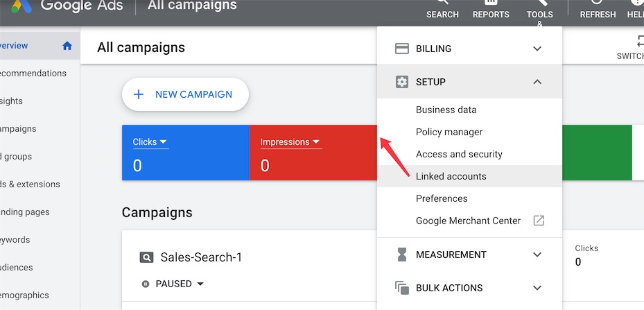Click the Google Ads logo
Viewport: 644px width, 310px height.
(x=21, y=6)
